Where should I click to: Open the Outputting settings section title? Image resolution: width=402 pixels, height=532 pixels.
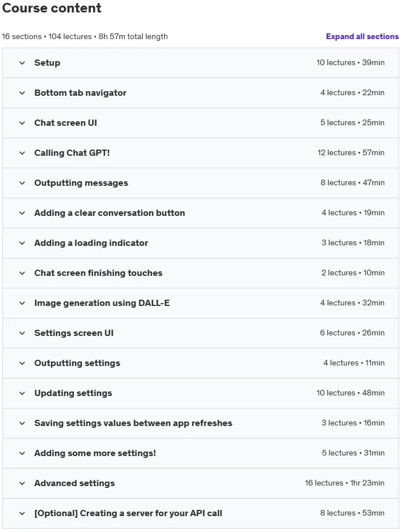tap(77, 363)
